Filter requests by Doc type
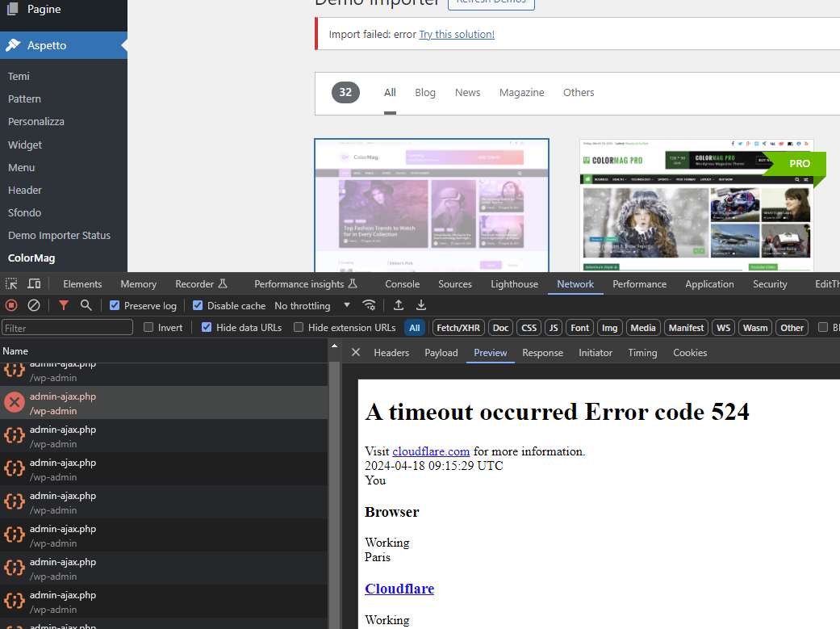This screenshot has width=840, height=629. [x=500, y=328]
